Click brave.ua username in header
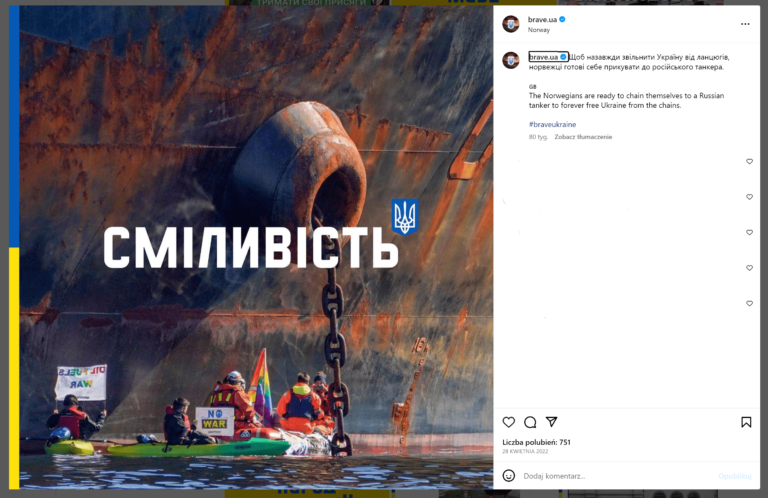Screen dimensions: 768x498 click(x=542, y=20)
